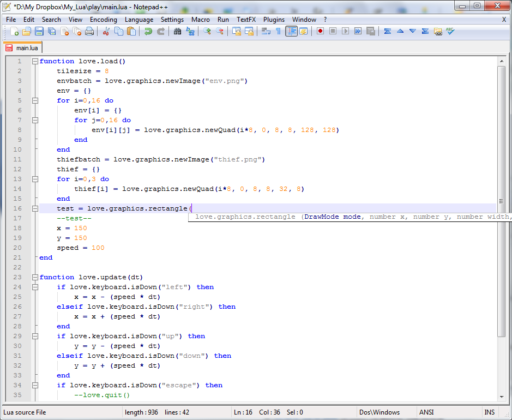Save the current file via toolbar
The image size is (512, 420).
(39, 32)
